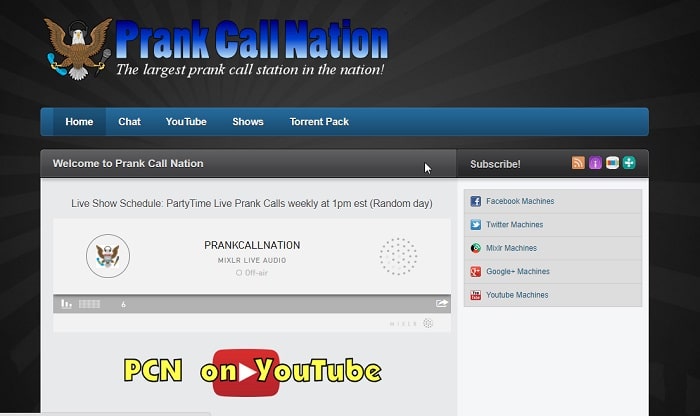Click the red YouTube play button graphic
Image resolution: width=700 pixels, height=416 pixels.
click(246, 372)
